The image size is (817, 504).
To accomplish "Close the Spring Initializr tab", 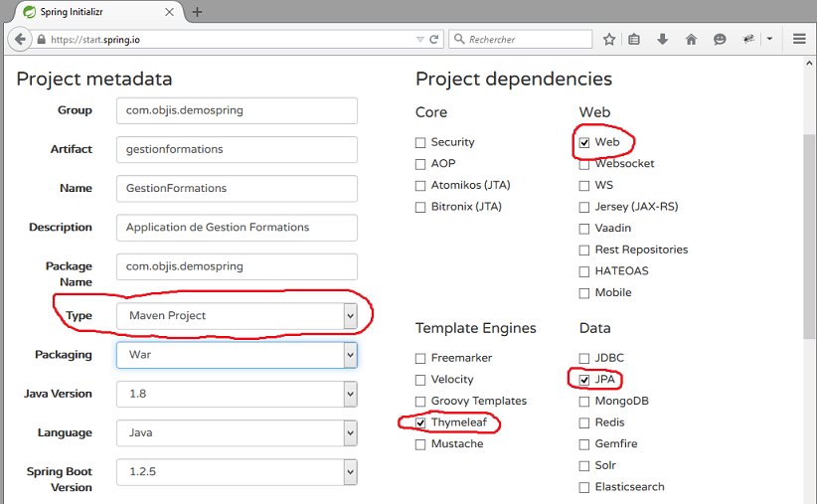I will [x=169, y=12].
